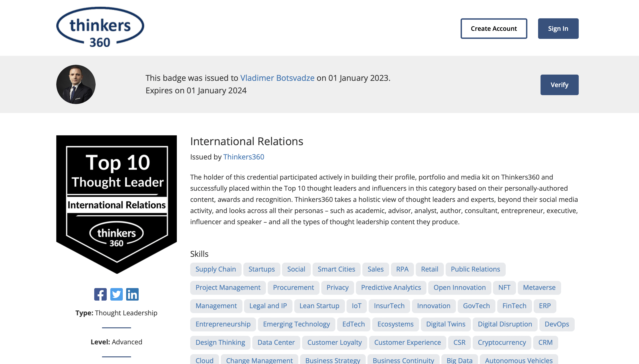Click the 'Type: Thought Leadership' text
This screenshot has height=364, width=639.
(117, 313)
